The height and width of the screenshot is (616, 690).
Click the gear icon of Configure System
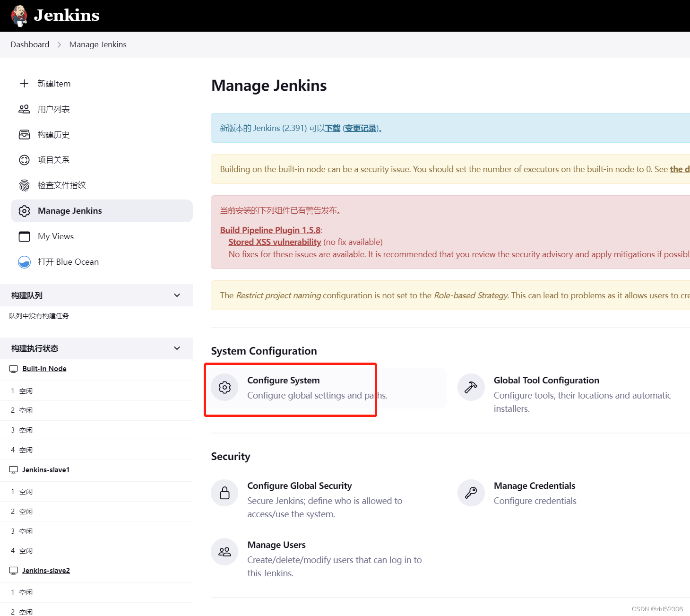[224, 387]
